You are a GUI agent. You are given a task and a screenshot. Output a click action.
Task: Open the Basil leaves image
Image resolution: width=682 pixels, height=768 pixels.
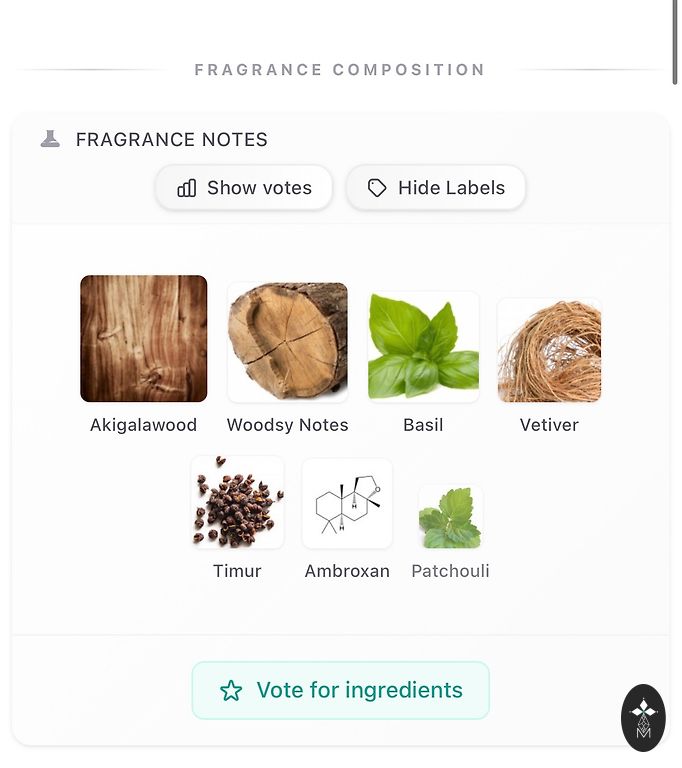pos(423,347)
